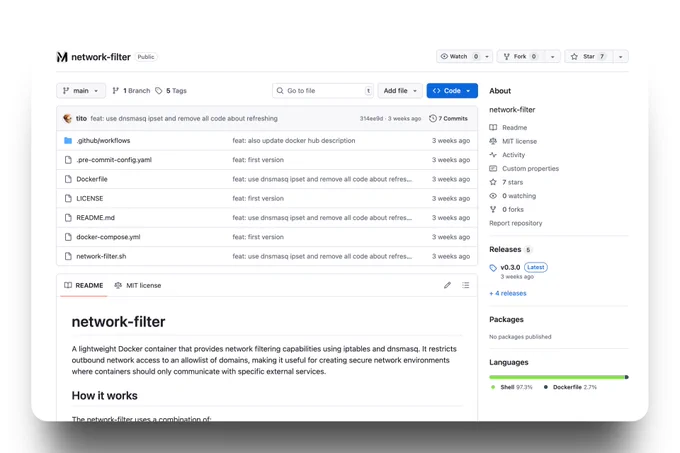
Task: View 7 stars stargazers link
Action: pyautogui.click(x=513, y=182)
